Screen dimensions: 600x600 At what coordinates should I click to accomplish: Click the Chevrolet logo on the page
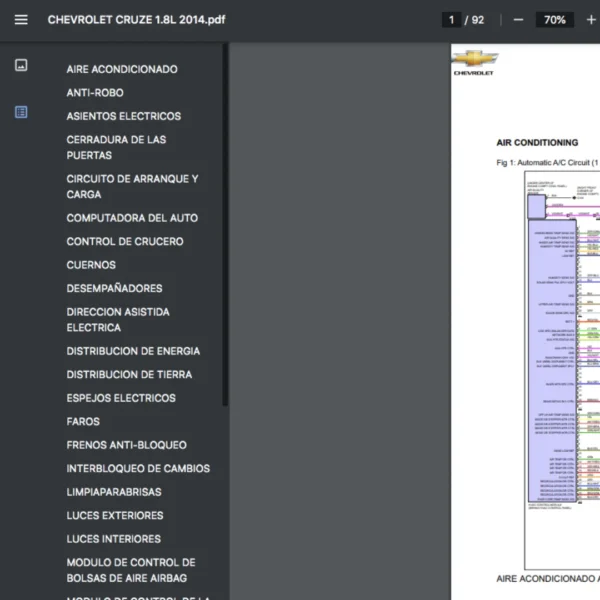pyautogui.click(x=473, y=63)
